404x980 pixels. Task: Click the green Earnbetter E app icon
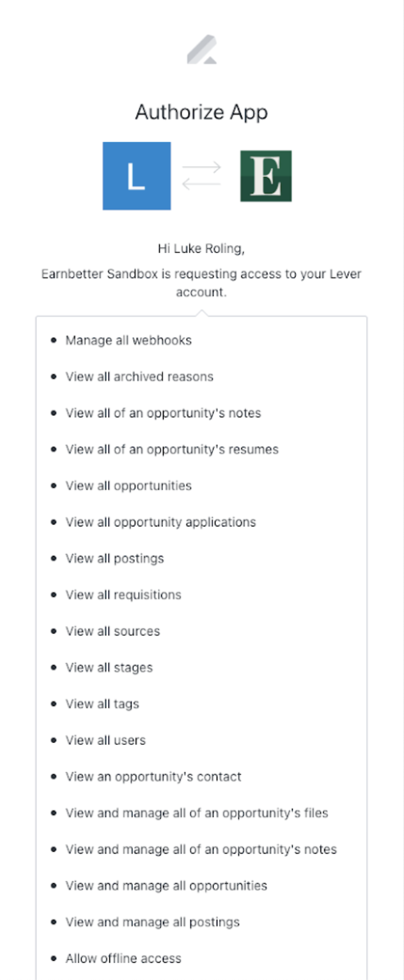click(x=266, y=176)
